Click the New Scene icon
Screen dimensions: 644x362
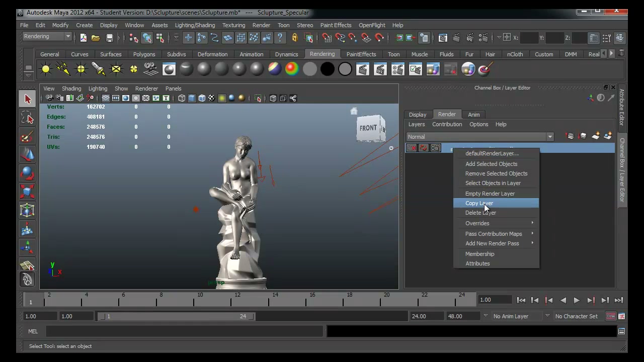click(x=84, y=38)
